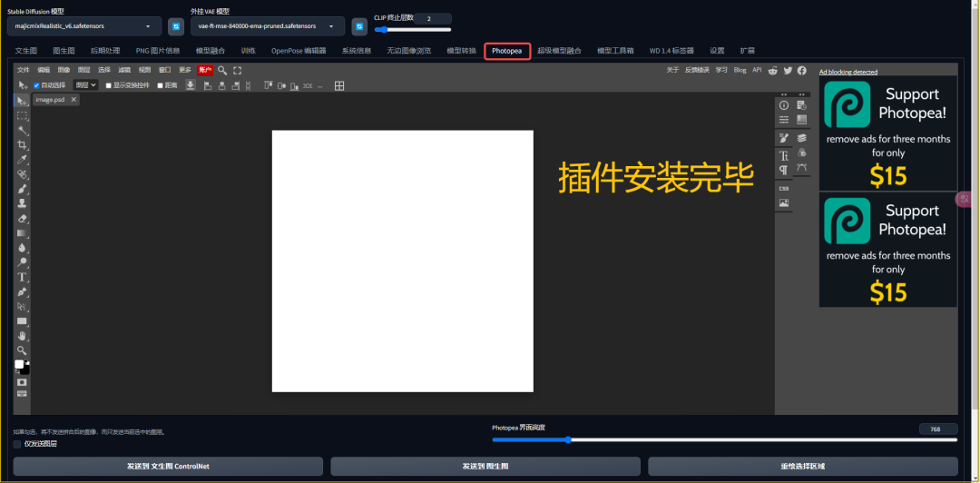Select the Rectangle shape tool

point(22,321)
